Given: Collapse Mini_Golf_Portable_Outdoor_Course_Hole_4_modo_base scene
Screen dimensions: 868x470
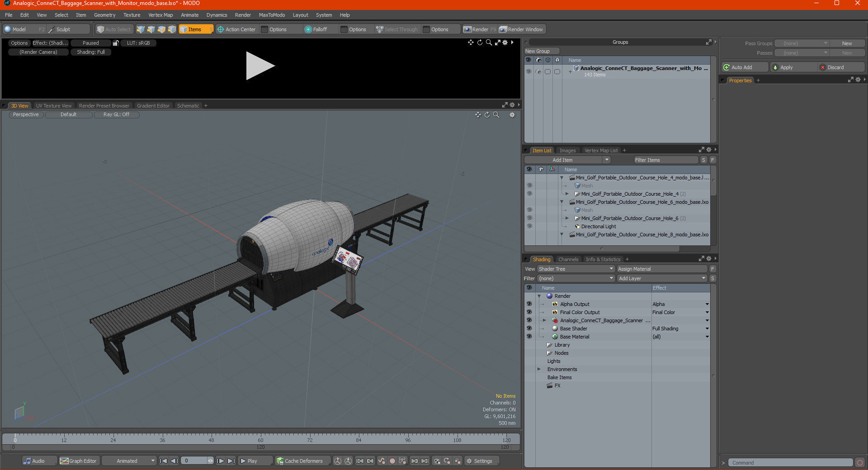Looking at the screenshot, I should [x=561, y=178].
